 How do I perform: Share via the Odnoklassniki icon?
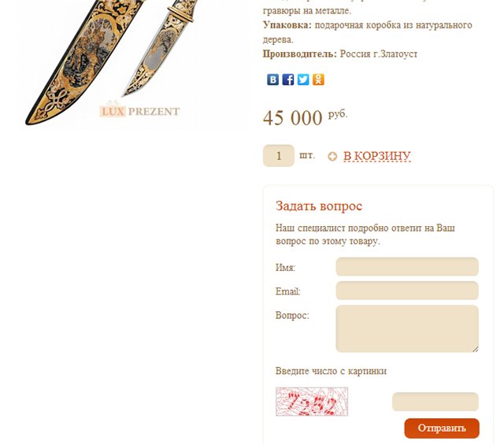(318, 80)
